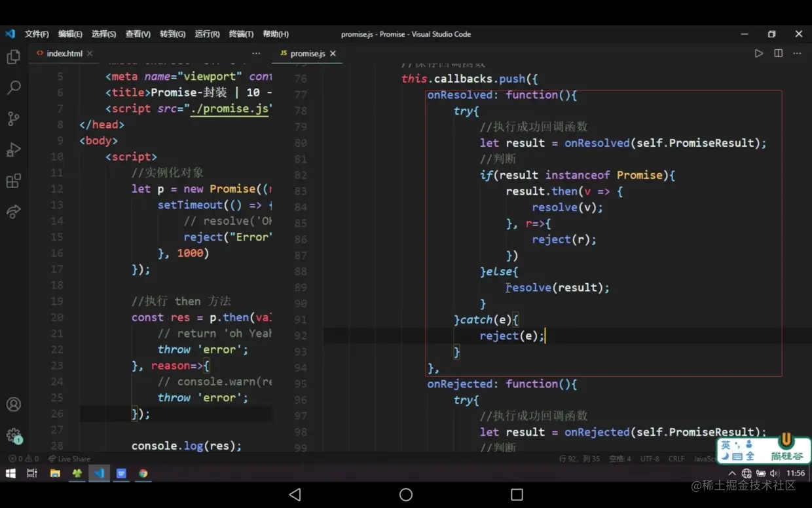The height and width of the screenshot is (508, 812).
Task: Open the Explorer view in activity bar
Action: click(13, 57)
